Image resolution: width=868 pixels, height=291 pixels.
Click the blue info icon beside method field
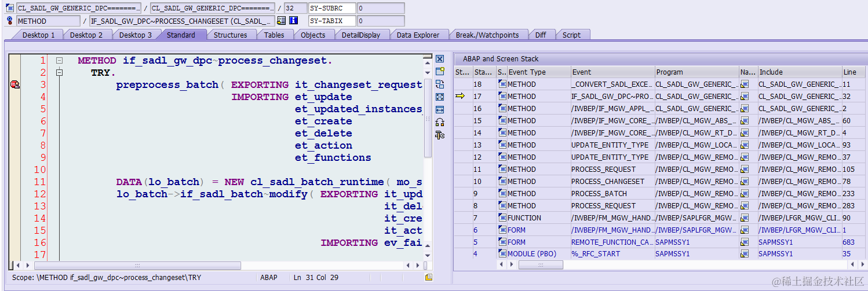(293, 21)
